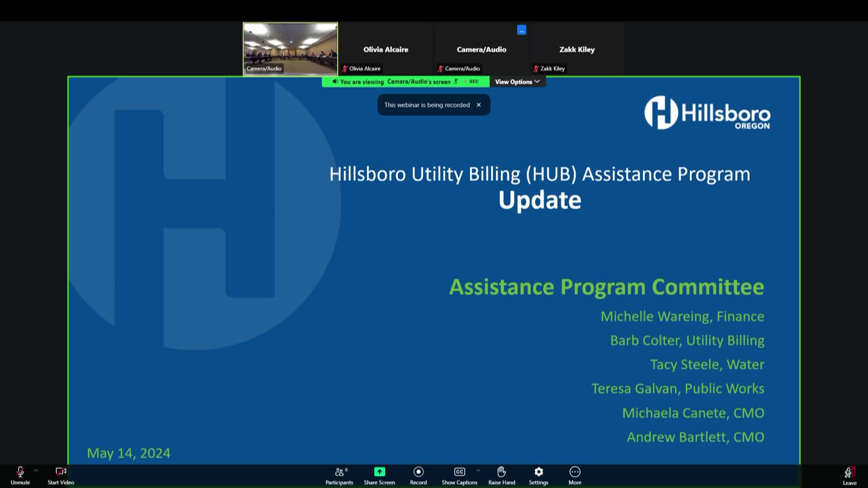Click the slide title 'Update' word

(x=540, y=200)
